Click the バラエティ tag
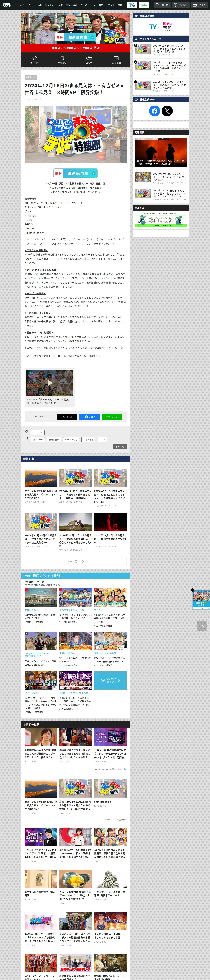210x980 pixels. 38,432
